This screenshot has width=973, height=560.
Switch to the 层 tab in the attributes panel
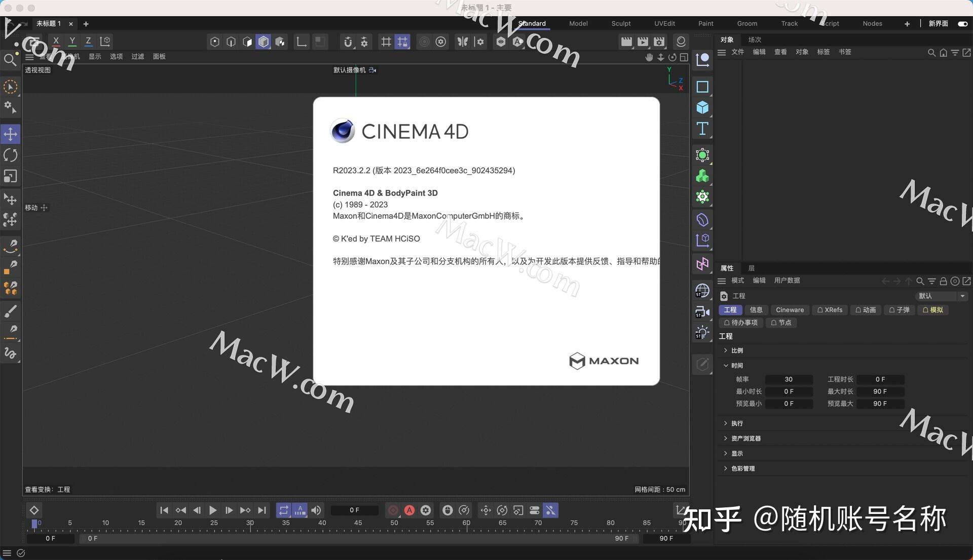(752, 268)
